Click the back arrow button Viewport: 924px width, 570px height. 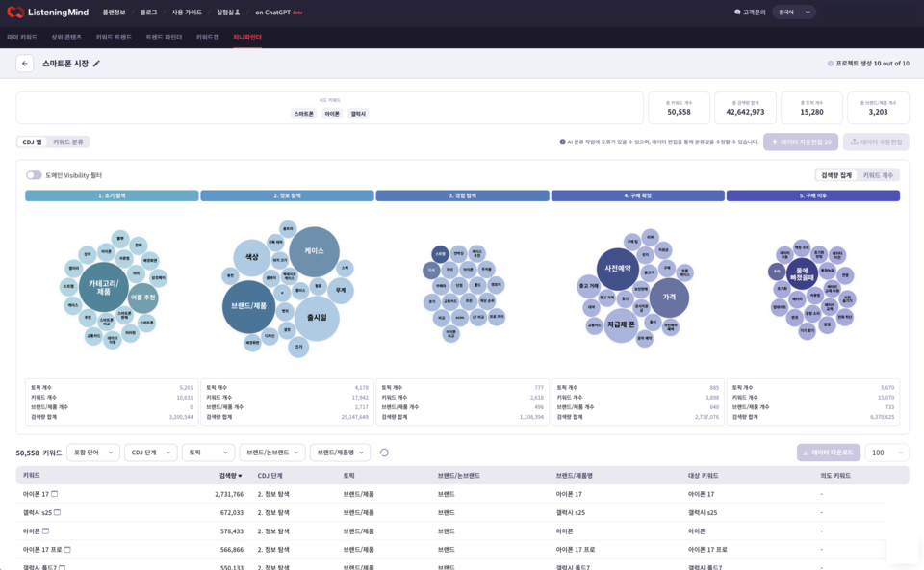pyautogui.click(x=25, y=64)
